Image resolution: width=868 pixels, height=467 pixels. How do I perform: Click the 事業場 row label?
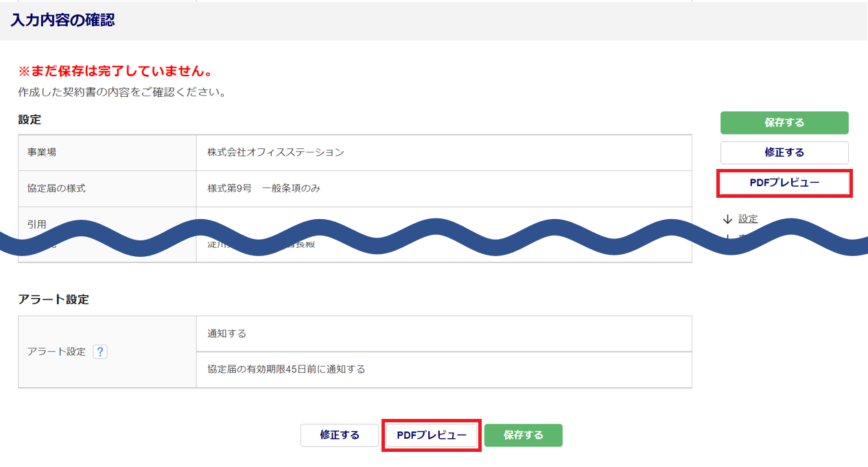pos(42,152)
